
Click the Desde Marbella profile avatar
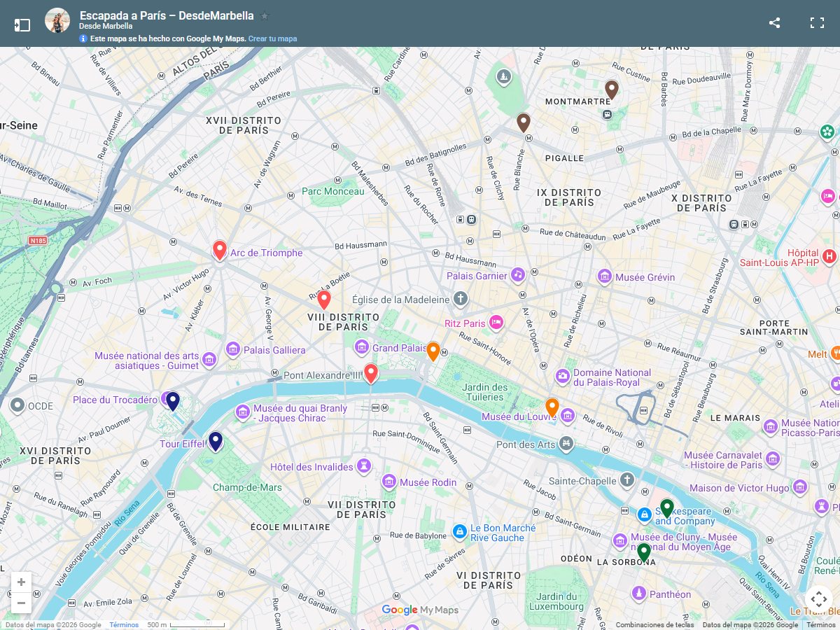pyautogui.click(x=57, y=20)
